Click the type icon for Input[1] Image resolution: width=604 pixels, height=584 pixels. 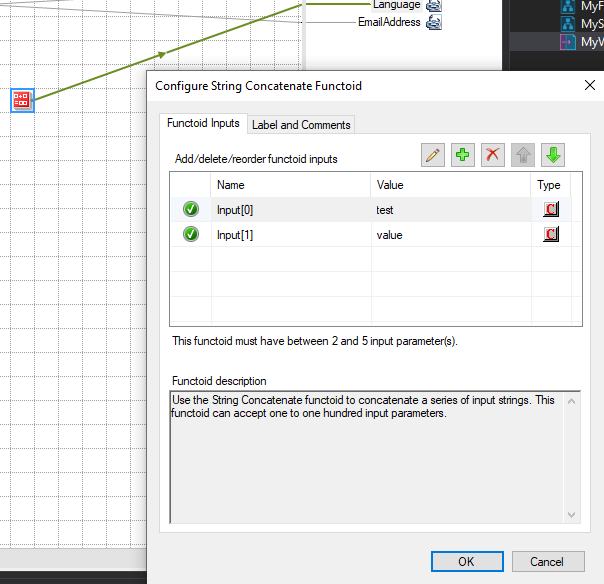pyautogui.click(x=550, y=235)
